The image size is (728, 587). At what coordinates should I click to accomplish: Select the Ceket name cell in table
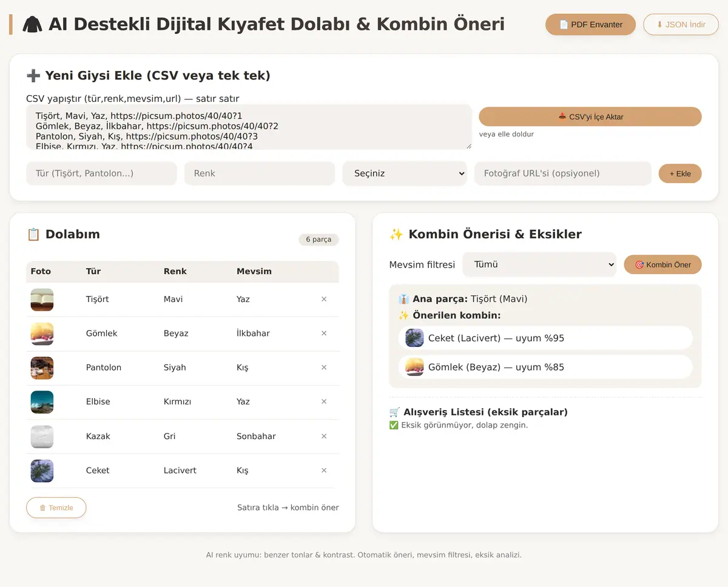(x=98, y=471)
